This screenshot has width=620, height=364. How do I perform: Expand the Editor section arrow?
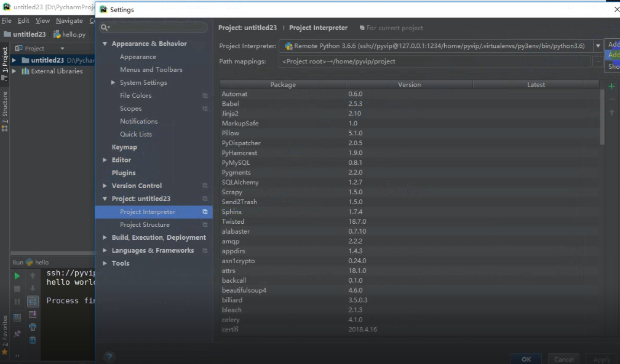105,160
